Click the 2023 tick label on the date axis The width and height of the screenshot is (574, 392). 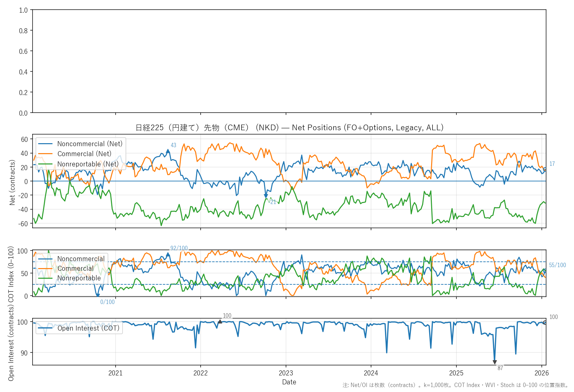(x=286, y=373)
